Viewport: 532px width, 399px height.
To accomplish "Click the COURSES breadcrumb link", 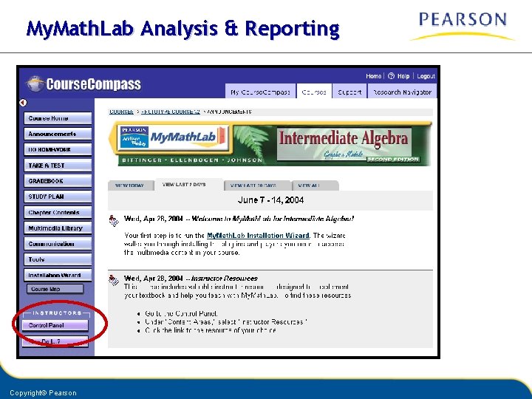I will point(121,112).
